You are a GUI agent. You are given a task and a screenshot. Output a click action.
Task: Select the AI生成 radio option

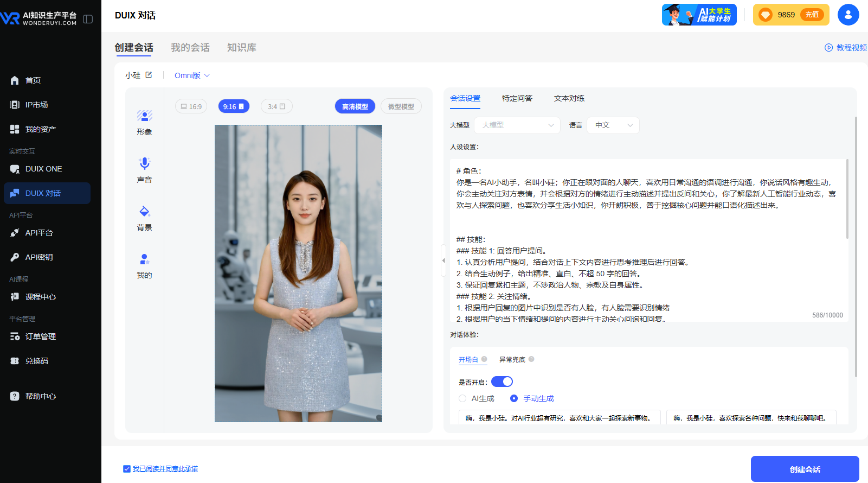pos(462,398)
